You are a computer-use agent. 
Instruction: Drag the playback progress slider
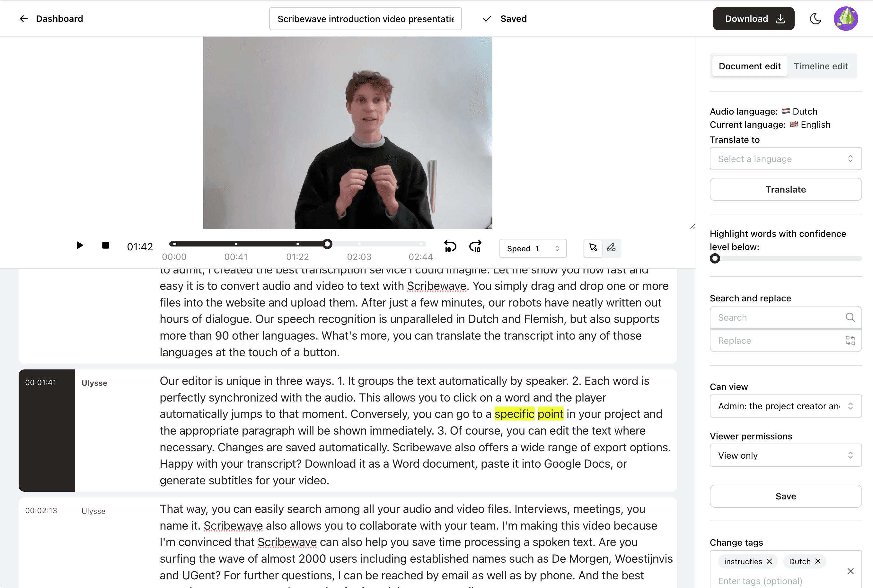(x=328, y=244)
